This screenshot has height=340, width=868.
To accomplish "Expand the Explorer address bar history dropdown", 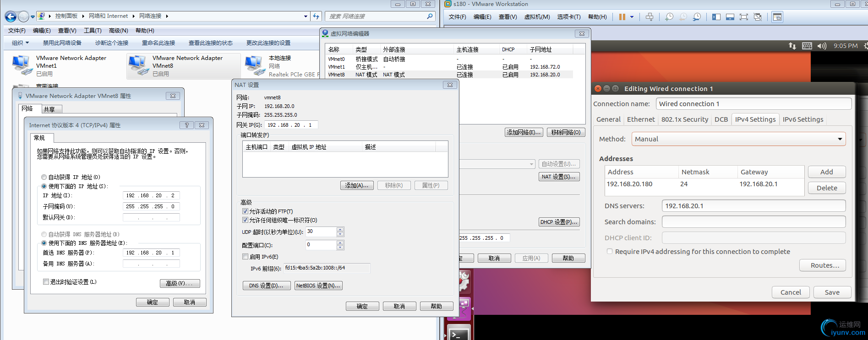I will [306, 16].
